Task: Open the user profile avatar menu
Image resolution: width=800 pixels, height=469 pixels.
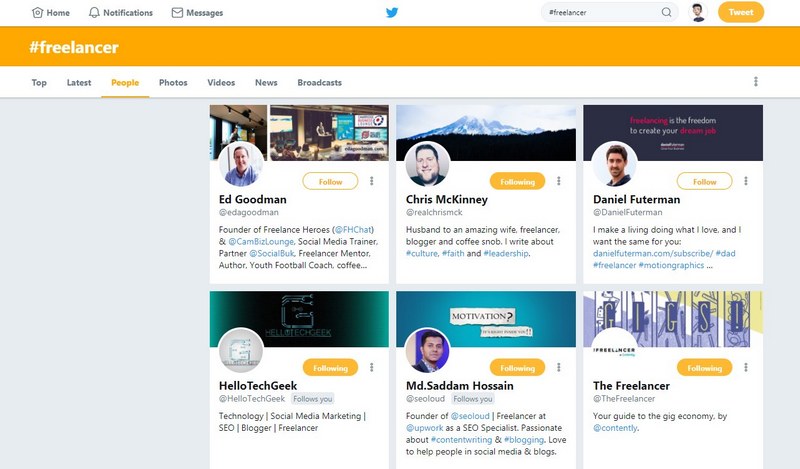Action: (698, 12)
